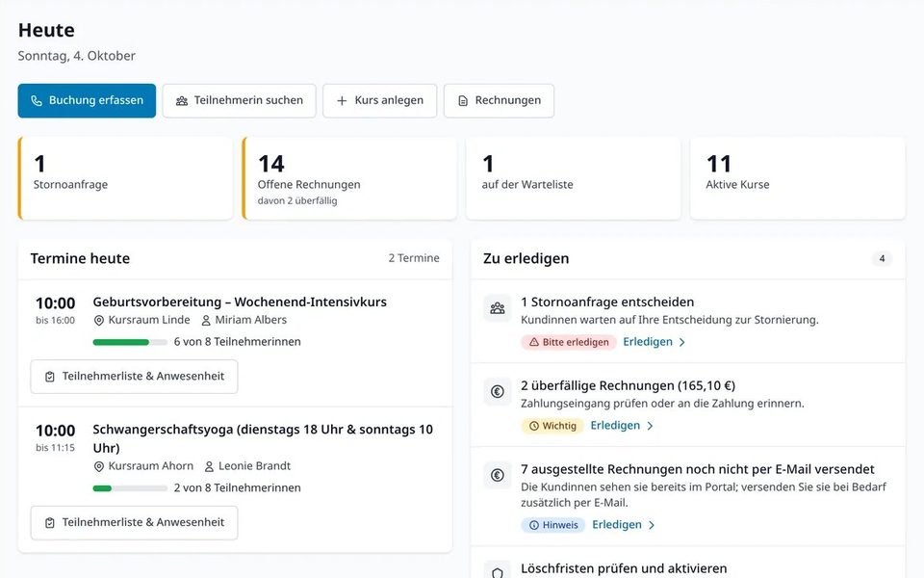Select the text Miriam Albers

251,320
